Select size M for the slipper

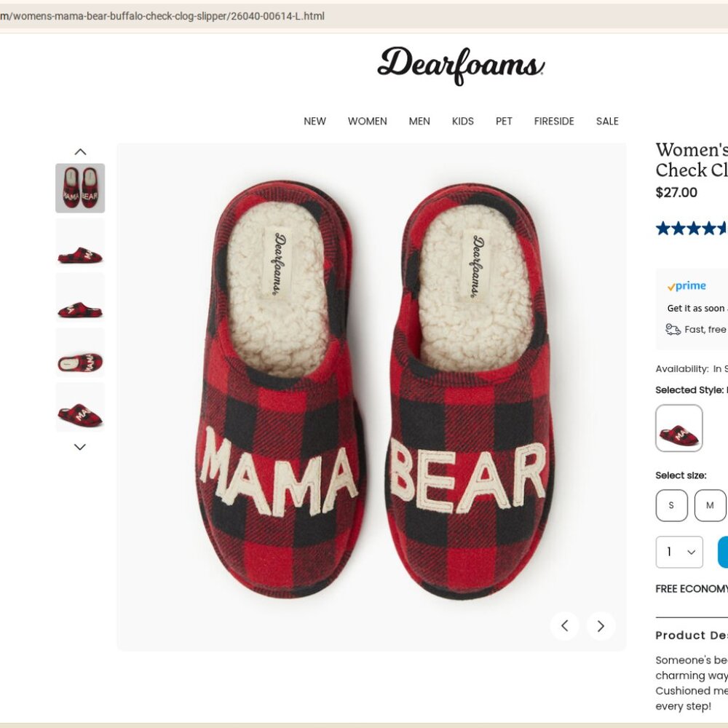point(710,505)
